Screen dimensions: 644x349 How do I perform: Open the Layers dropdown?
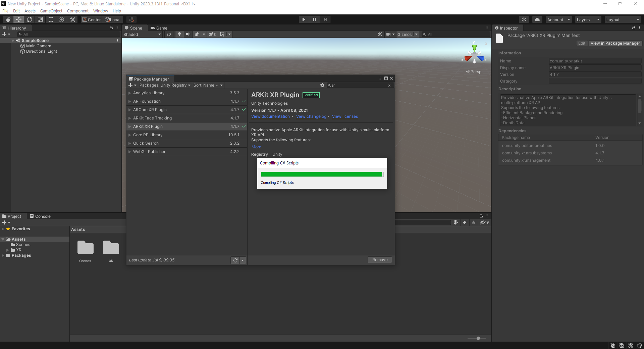tap(588, 19)
